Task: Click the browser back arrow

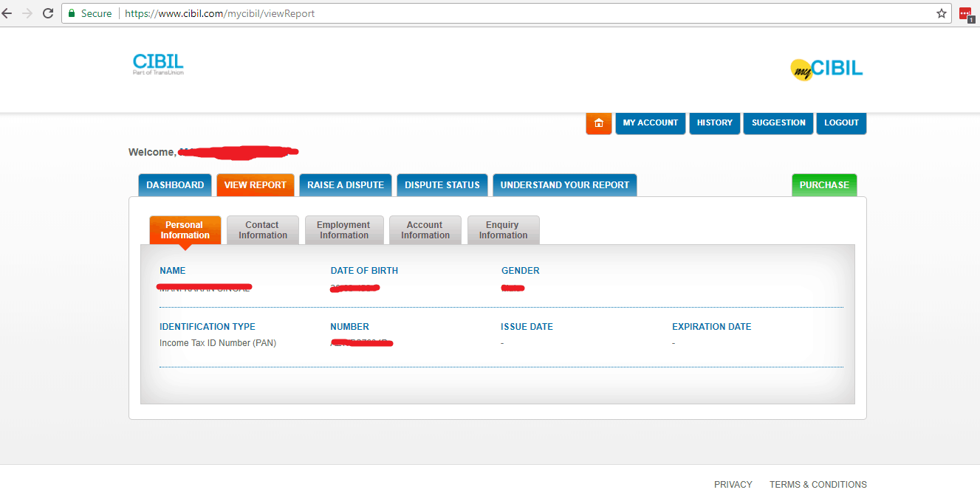Action: [x=7, y=13]
